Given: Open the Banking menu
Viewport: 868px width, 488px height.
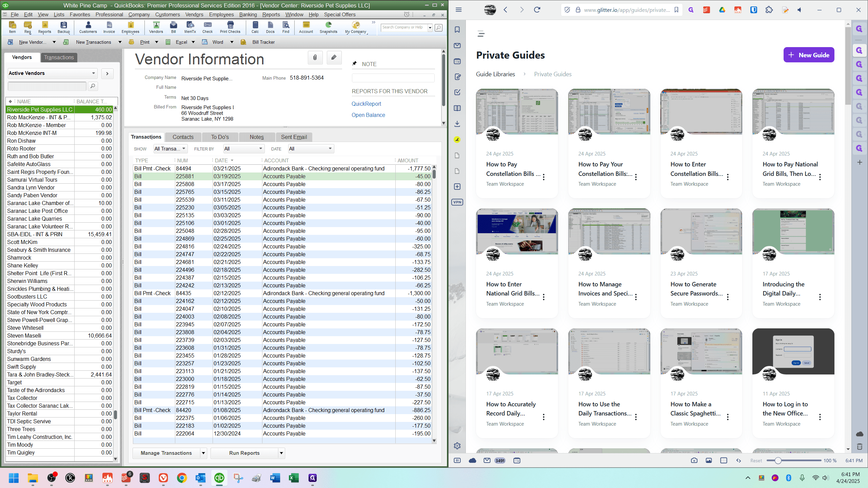Looking at the screenshot, I should tap(248, 15).
